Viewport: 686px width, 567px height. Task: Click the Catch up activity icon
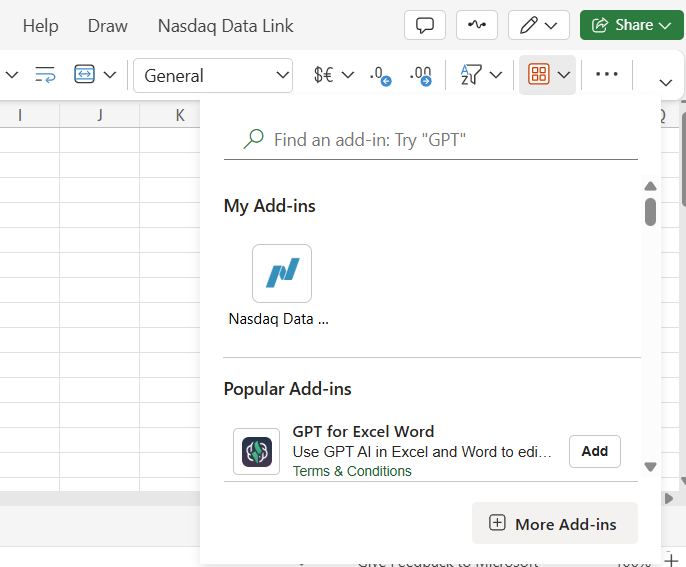point(476,25)
